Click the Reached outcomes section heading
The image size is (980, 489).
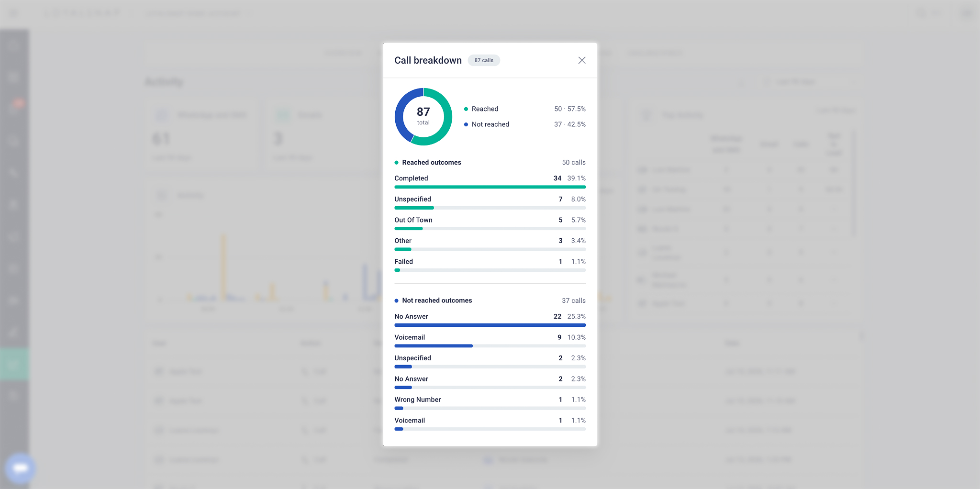click(x=431, y=163)
